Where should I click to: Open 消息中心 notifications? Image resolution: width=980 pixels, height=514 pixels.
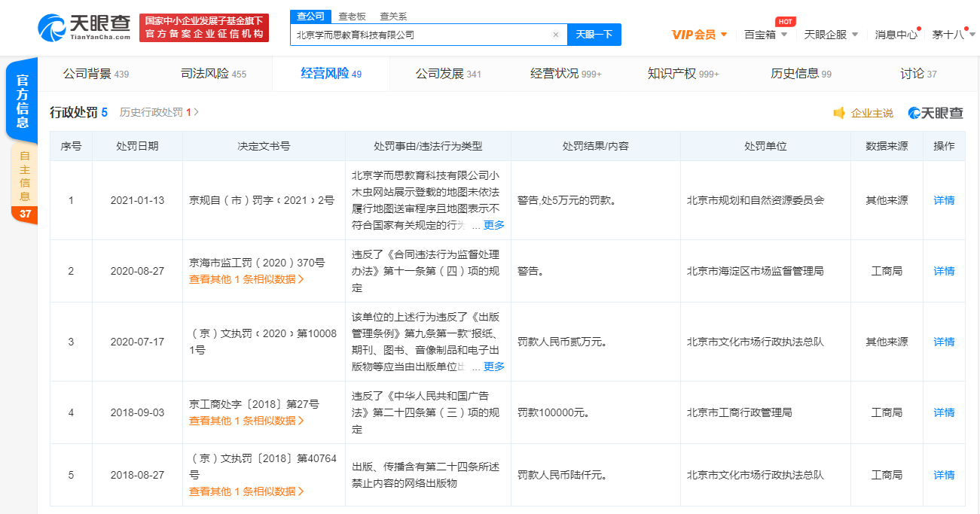click(896, 35)
